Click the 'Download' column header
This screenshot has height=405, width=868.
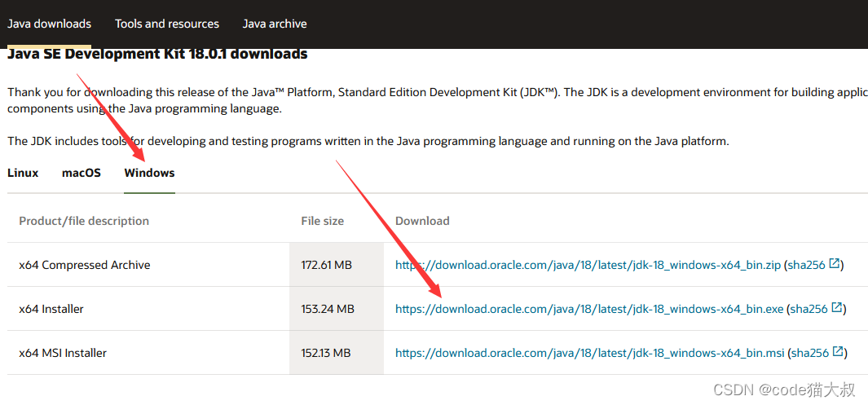coord(422,222)
